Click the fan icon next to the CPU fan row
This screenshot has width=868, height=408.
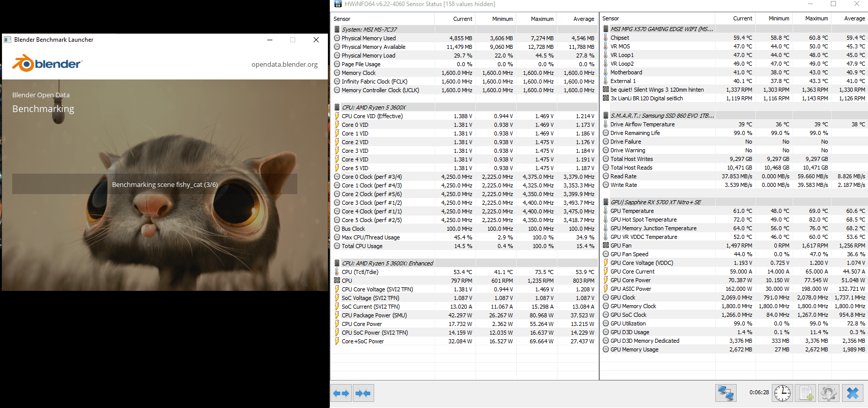(337, 281)
